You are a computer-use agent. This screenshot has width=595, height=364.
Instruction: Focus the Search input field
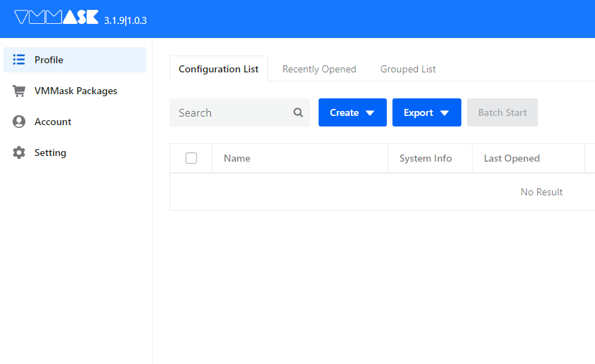point(231,112)
